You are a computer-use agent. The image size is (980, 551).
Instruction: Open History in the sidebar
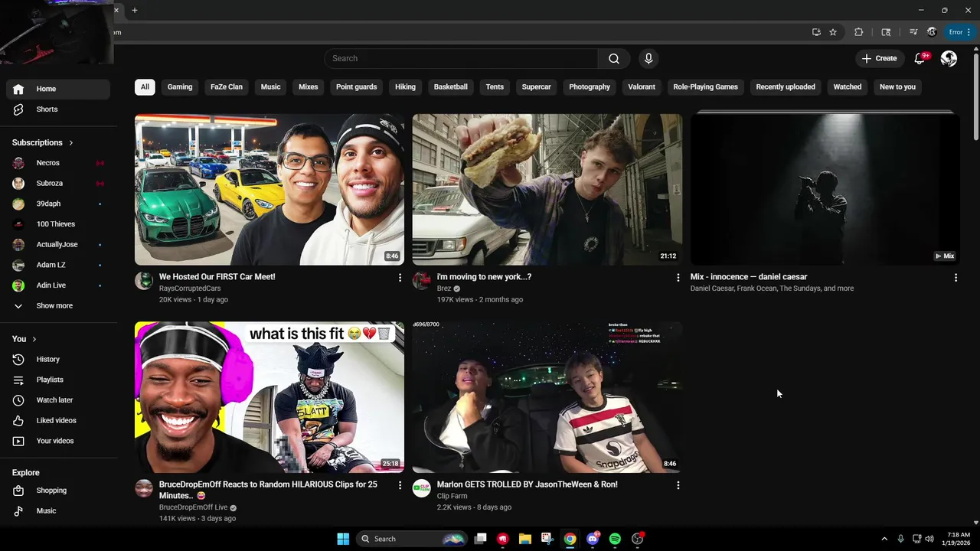(x=58, y=359)
